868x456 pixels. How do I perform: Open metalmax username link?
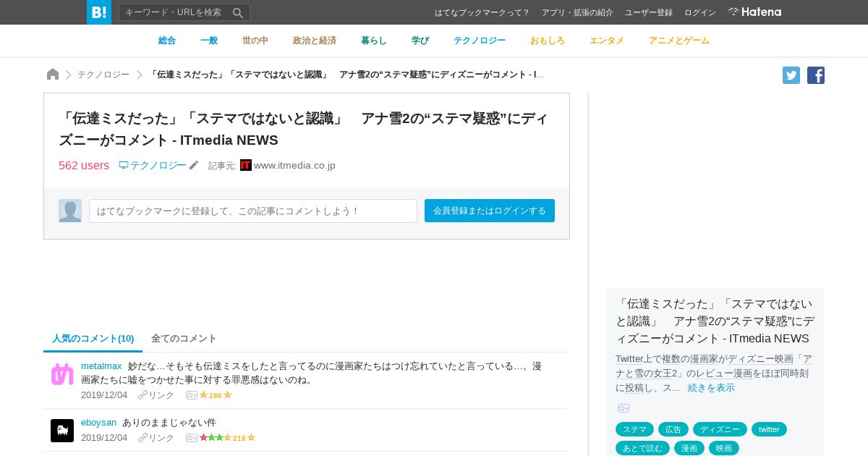[101, 366]
